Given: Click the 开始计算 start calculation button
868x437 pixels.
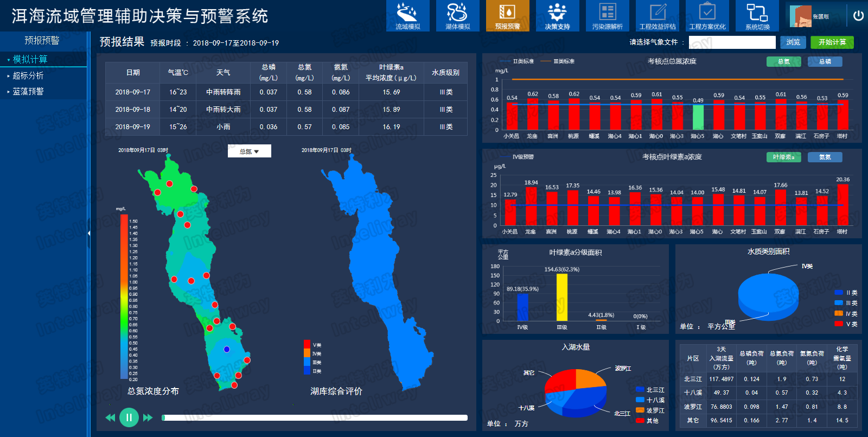Looking at the screenshot, I should 832,42.
